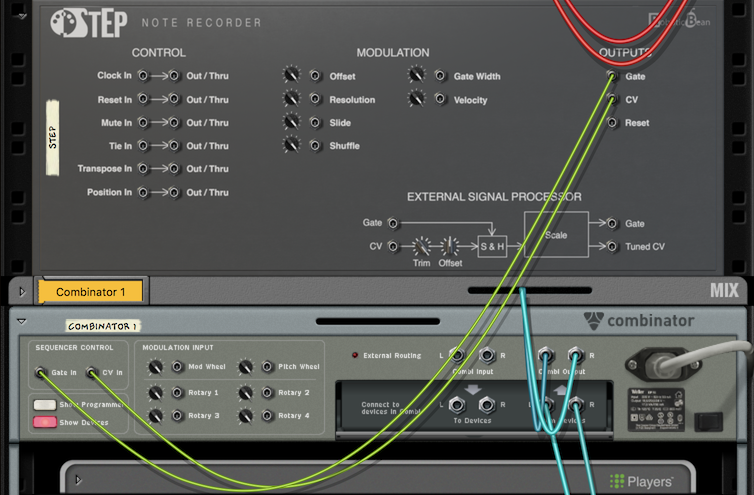This screenshot has width=754, height=495.
Task: Click the Tie In CV jack
Action: [x=143, y=145]
